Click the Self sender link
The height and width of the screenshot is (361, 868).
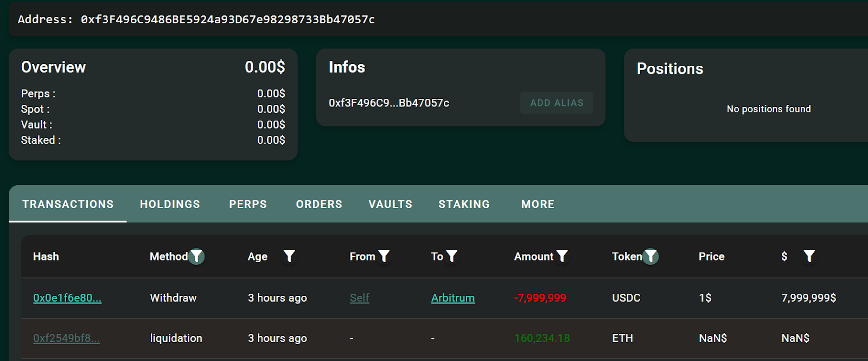[x=359, y=298]
